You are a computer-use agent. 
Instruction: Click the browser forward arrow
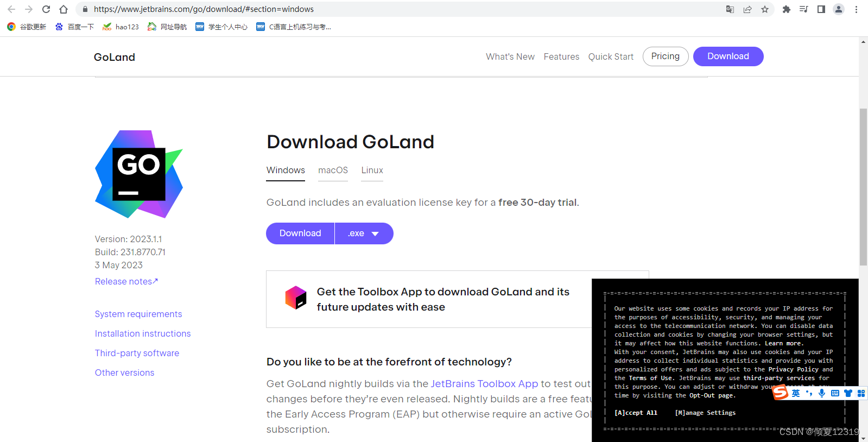[x=29, y=9]
